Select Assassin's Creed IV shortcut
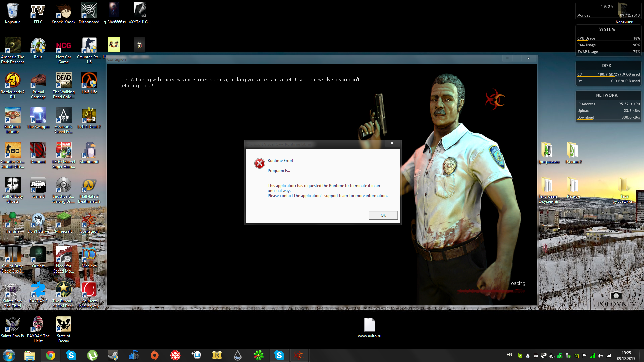This screenshot has height=362, width=644. coord(64,120)
